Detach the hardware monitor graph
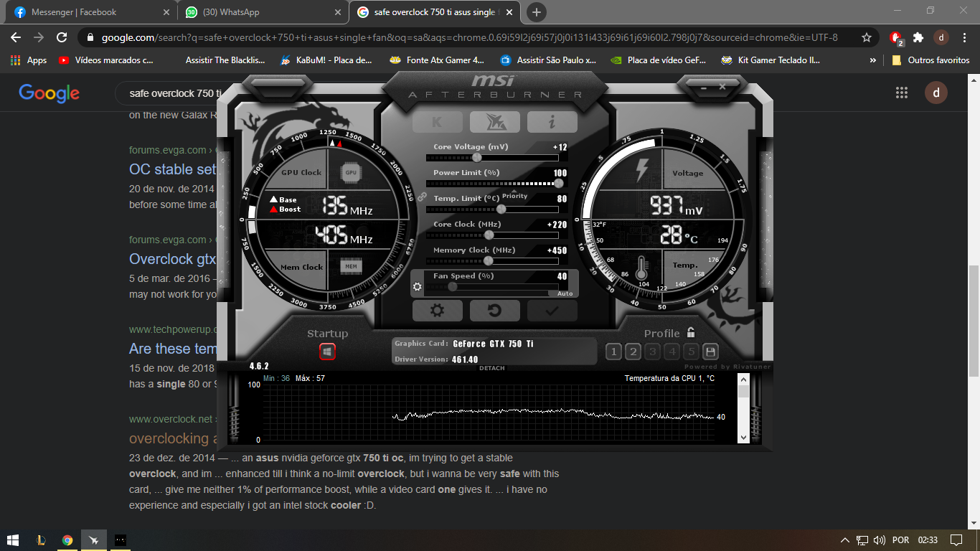Image resolution: width=980 pixels, height=551 pixels. pyautogui.click(x=491, y=369)
